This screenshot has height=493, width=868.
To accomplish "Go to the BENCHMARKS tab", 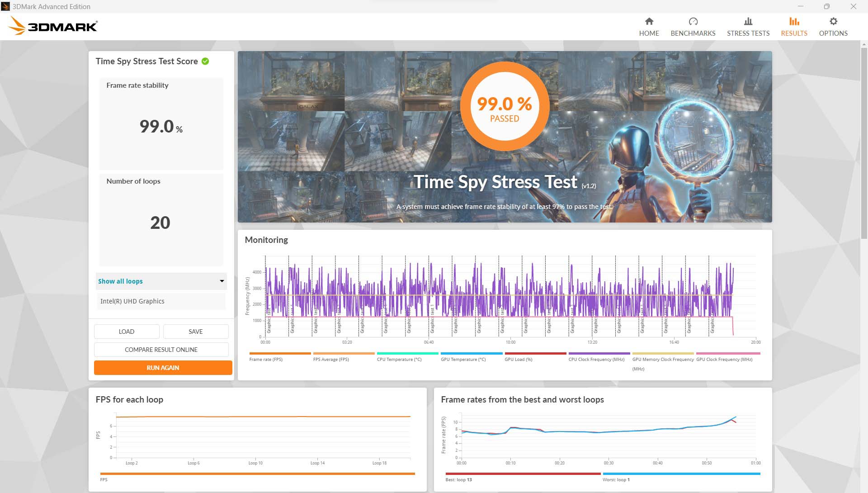I will pos(693,33).
